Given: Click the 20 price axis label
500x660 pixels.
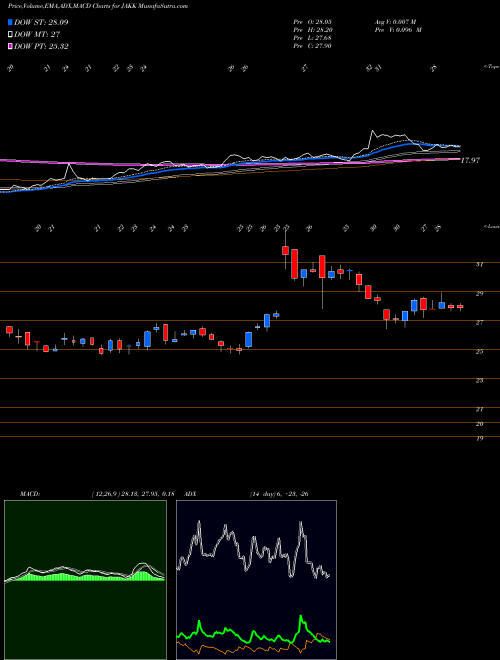Looking at the screenshot, I should [x=479, y=424].
